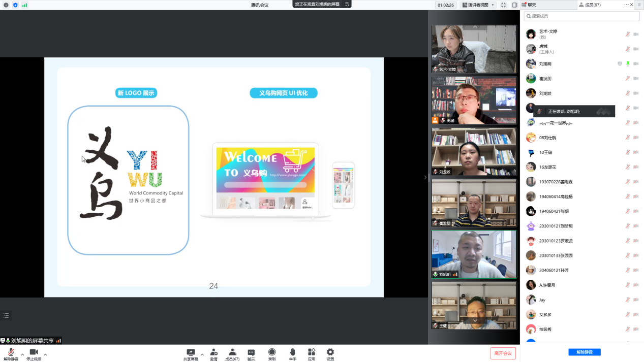Click the blue security shield icon
This screenshot has width=644, height=362.
click(x=15, y=5)
